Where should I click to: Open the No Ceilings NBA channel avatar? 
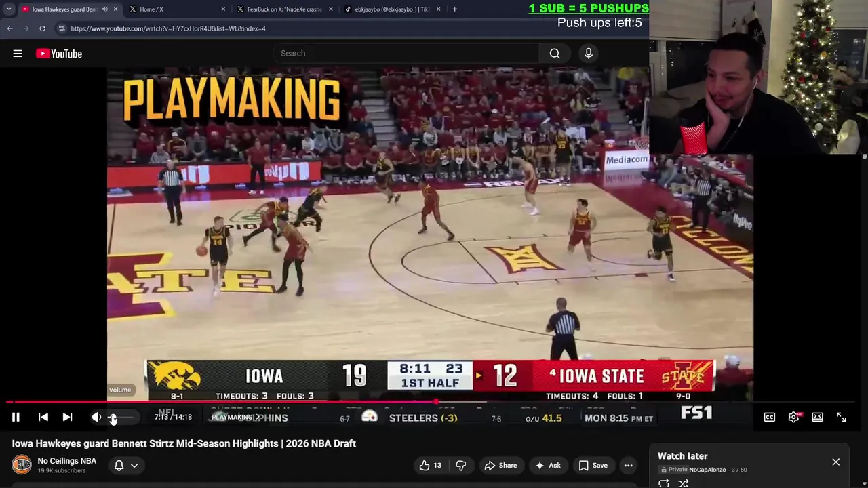pos(22,465)
